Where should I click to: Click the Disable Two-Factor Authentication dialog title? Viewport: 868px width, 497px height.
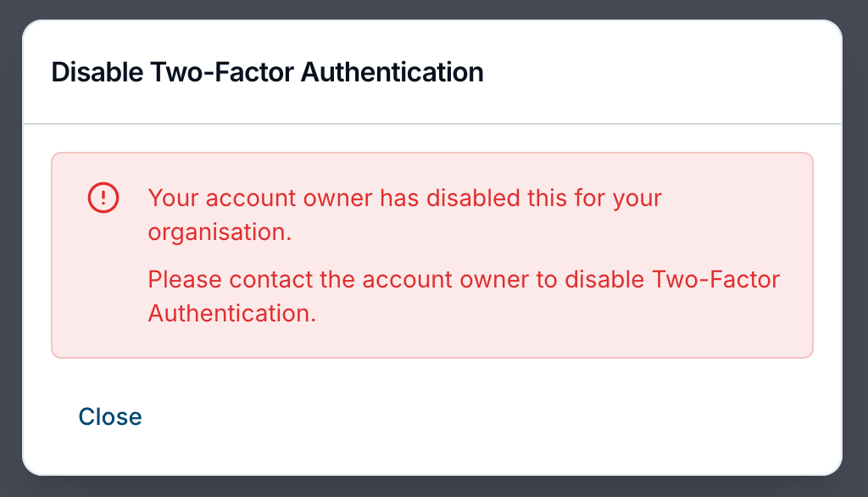267,72
